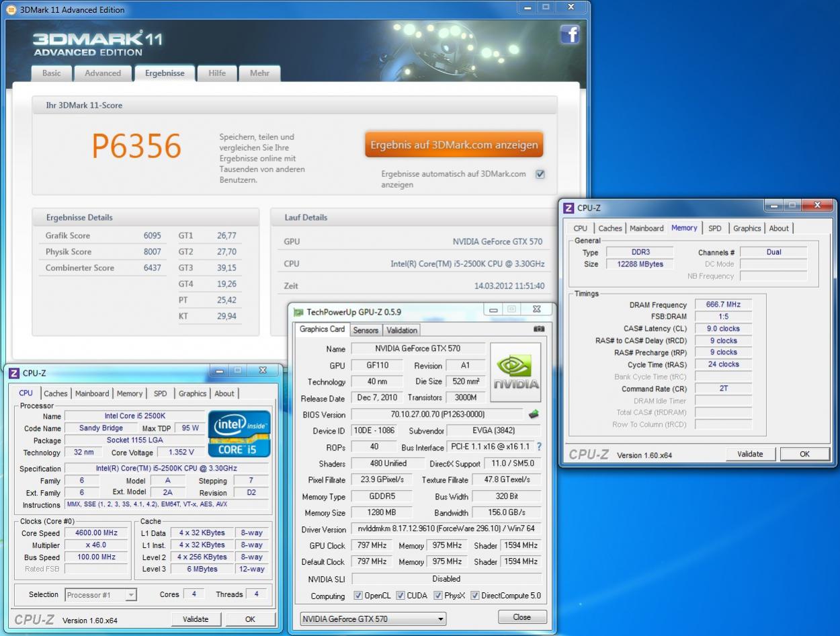Click the Core Speed 4600.00 MHz field
The width and height of the screenshot is (840, 636).
96,532
